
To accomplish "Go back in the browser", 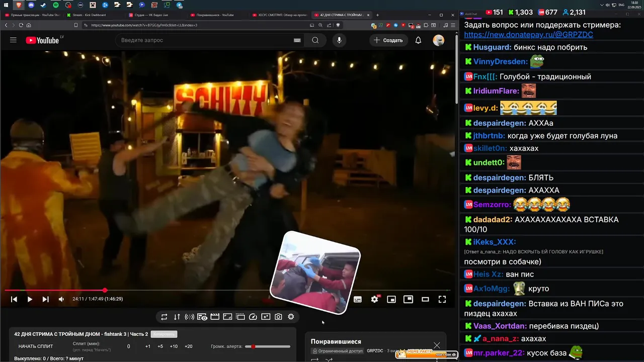I will 6,25.
